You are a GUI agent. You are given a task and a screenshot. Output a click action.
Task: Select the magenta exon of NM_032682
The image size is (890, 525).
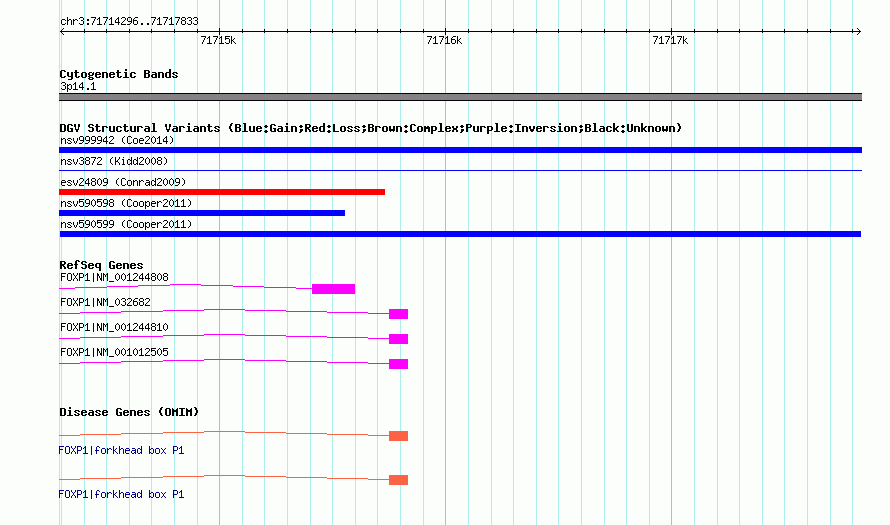tap(398, 314)
